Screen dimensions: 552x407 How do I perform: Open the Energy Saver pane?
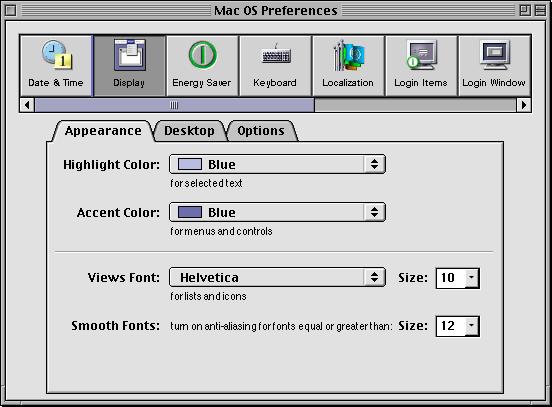(202, 65)
